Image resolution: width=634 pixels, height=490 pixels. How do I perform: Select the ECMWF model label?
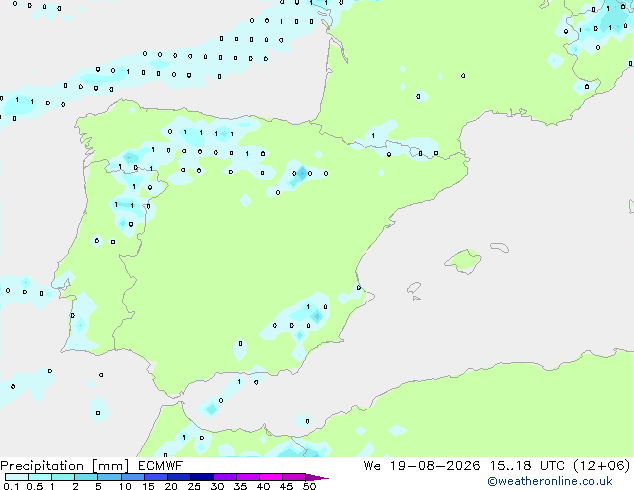point(161,465)
